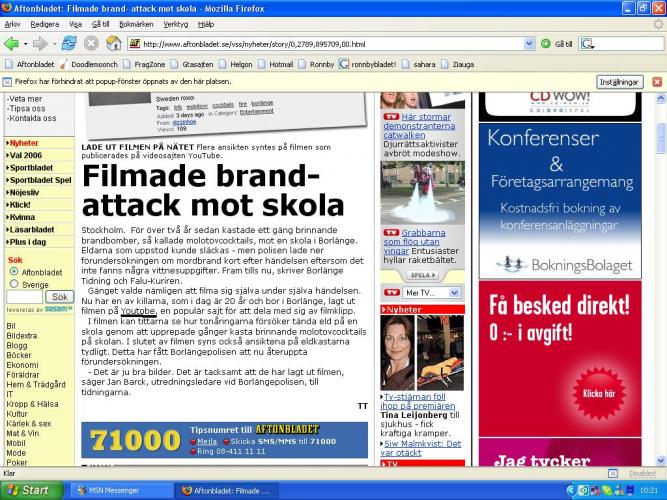This screenshot has height=500, width=667.
Task: Click the FragZone bookmark
Action: click(150, 64)
